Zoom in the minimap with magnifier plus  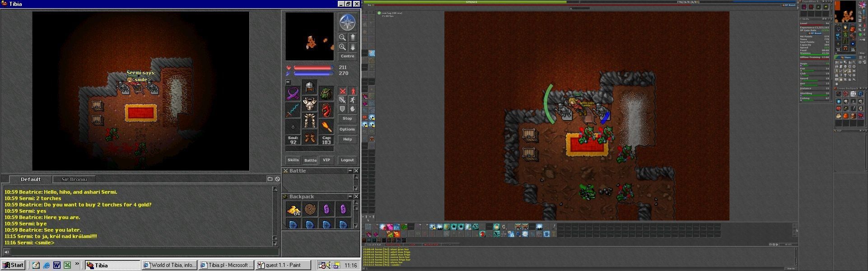pyautogui.click(x=342, y=47)
